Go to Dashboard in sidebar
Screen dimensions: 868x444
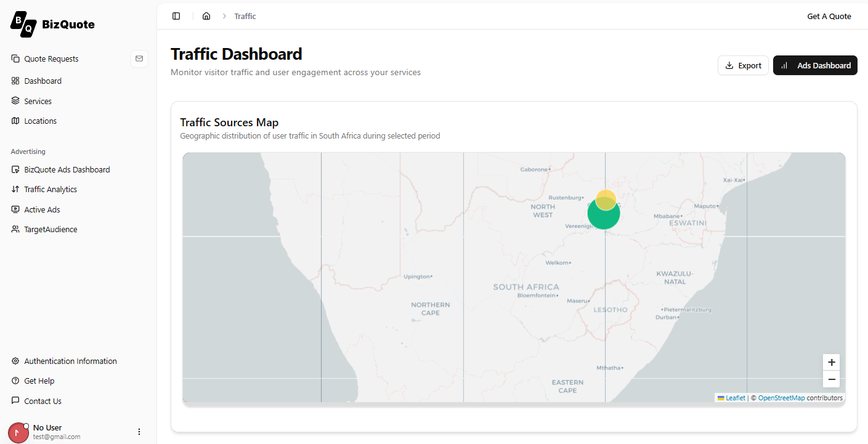(x=43, y=81)
